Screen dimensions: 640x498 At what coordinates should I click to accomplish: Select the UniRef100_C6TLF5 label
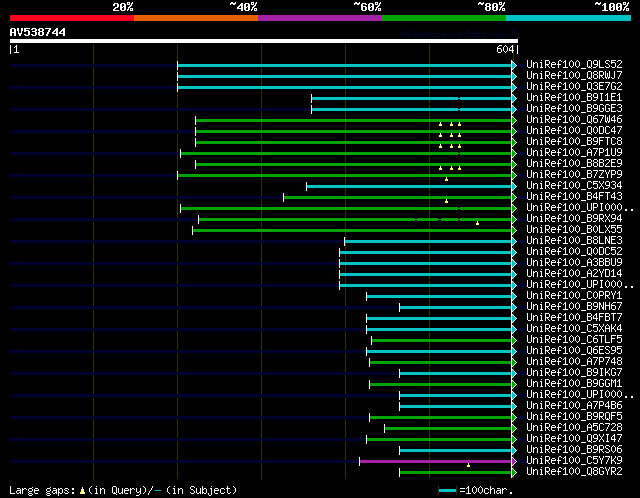(574, 340)
